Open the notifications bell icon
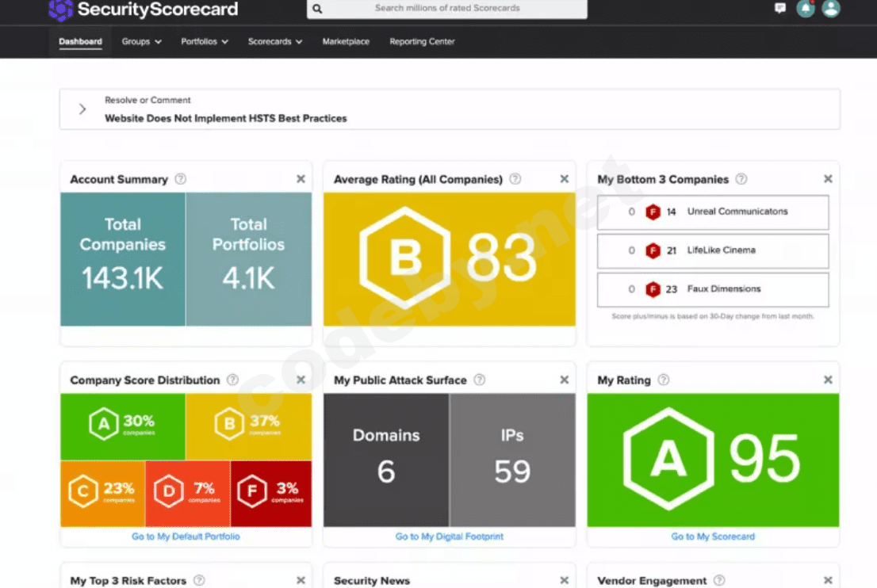The width and height of the screenshot is (877, 588). click(806, 9)
